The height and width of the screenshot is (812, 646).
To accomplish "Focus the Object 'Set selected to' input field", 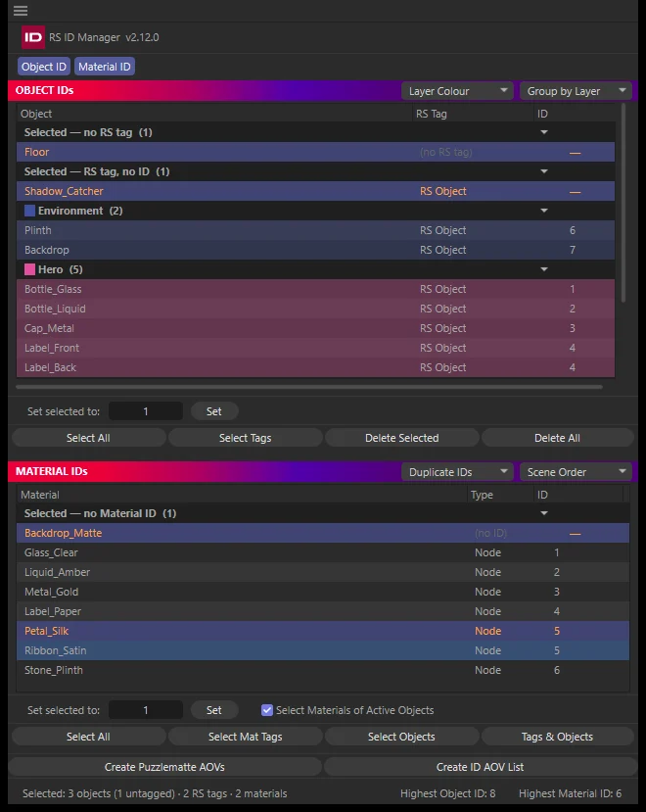I will click(146, 411).
